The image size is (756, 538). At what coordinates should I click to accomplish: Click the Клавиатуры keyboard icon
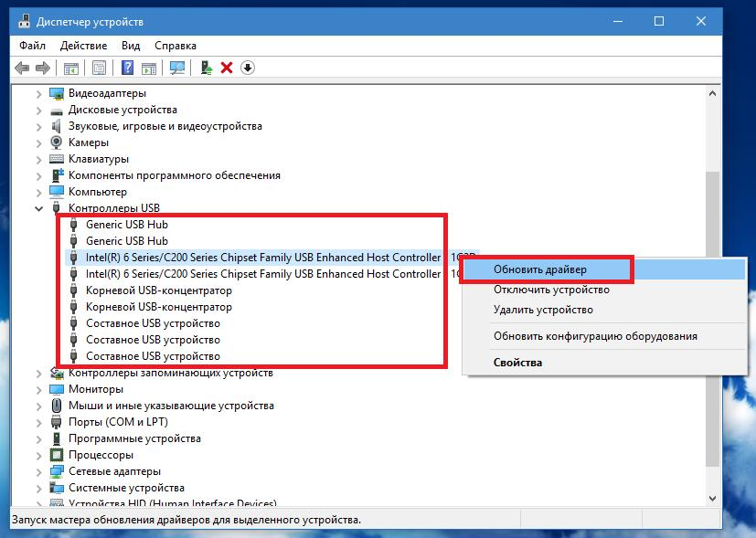click(x=57, y=159)
